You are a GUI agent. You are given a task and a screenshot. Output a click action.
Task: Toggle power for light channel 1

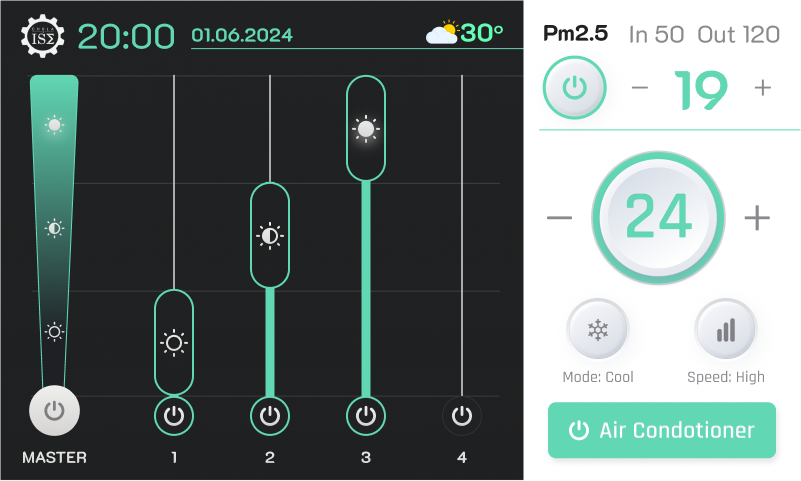pos(174,415)
